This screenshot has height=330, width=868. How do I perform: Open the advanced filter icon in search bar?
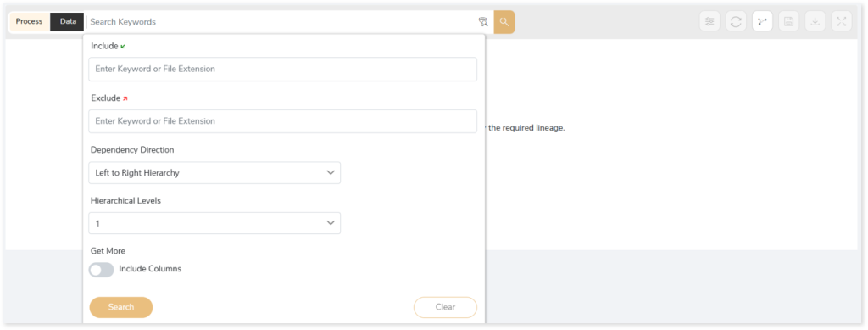pos(482,22)
